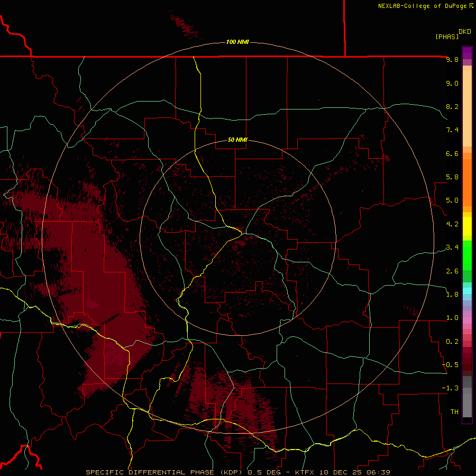The height and width of the screenshot is (476, 476).
Task: Click the KTFX 10 DEC 25 06:39 timestamp
Action: click(343, 472)
